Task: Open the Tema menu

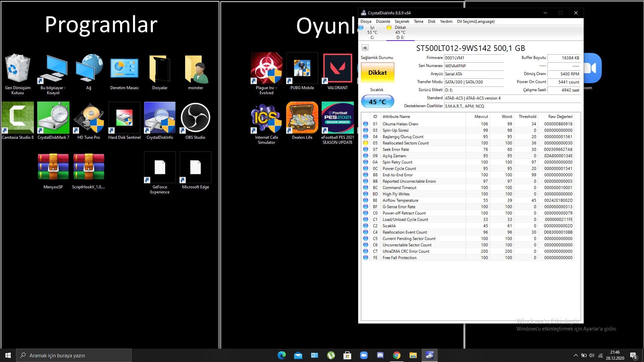Action: 418,21
